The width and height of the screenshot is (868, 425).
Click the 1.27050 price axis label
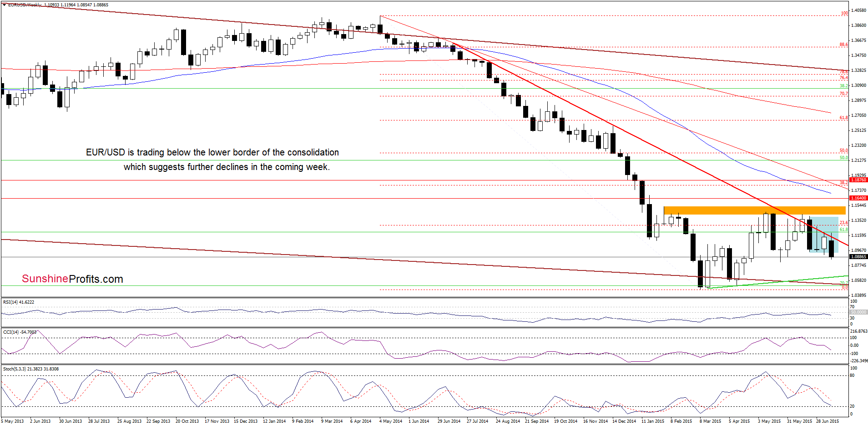[858, 115]
